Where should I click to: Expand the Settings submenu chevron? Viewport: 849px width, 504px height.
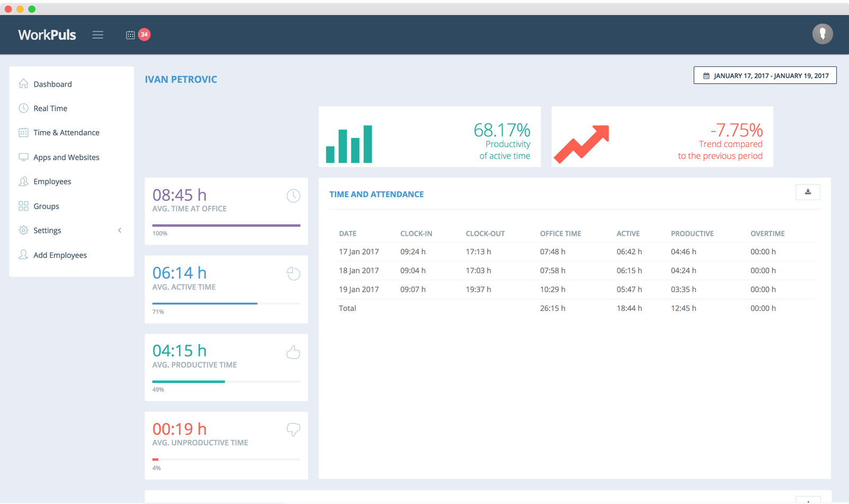click(x=120, y=230)
